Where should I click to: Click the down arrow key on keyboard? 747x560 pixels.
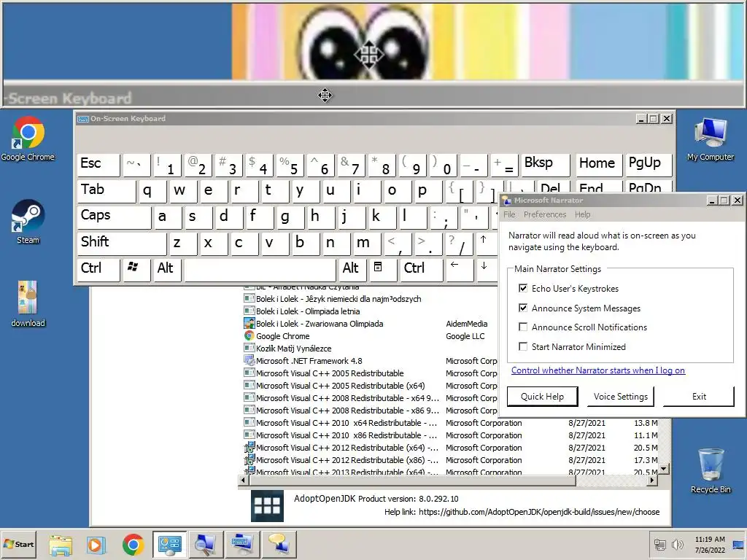click(x=487, y=269)
